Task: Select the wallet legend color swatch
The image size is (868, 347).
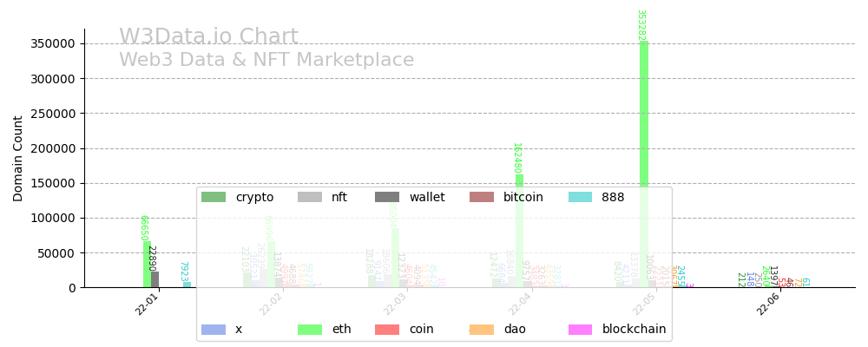Action: 387,198
